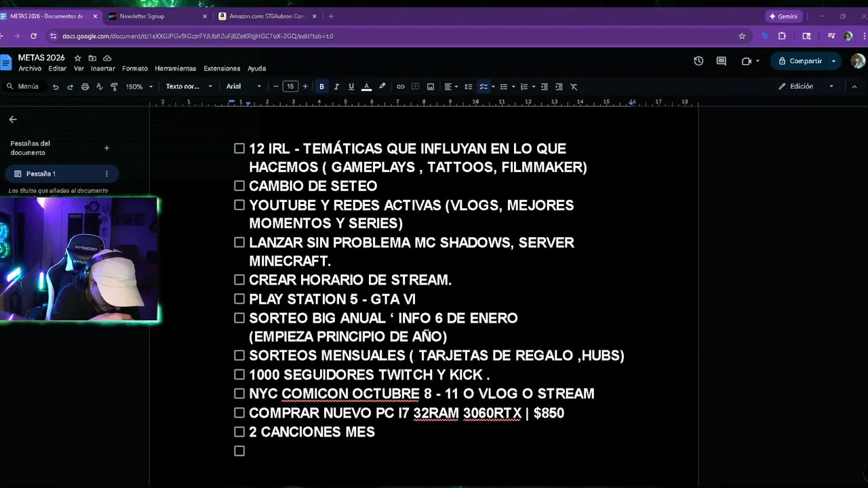
Task: Open the Edición mode dropdown
Action: (x=806, y=87)
